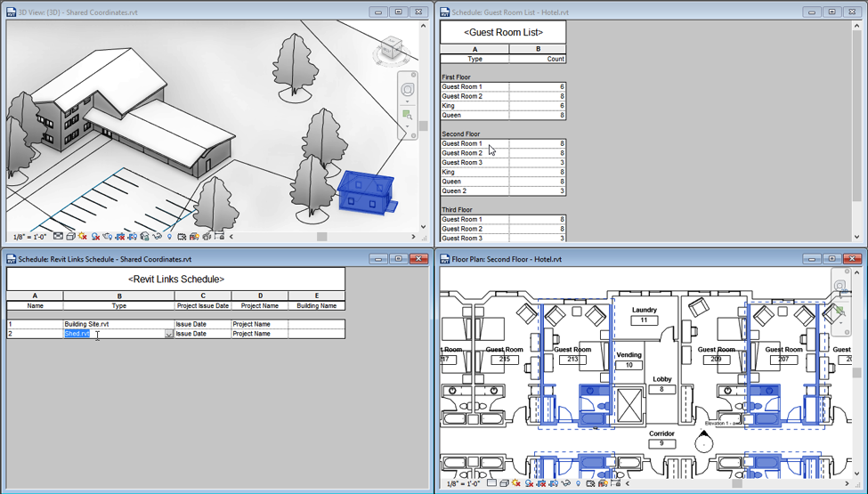Open Visual Style icon in 3D view bar

[x=70, y=237]
